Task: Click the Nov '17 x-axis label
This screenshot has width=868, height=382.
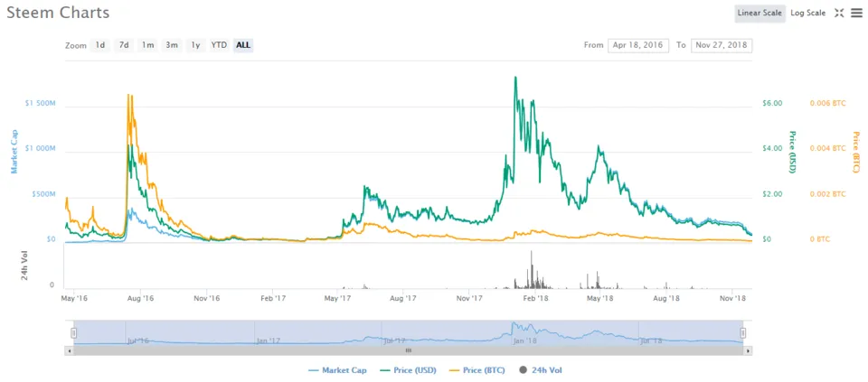Action: coord(470,299)
